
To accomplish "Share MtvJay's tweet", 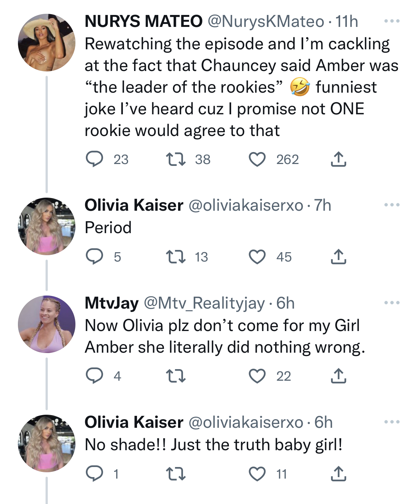I will 338,375.
